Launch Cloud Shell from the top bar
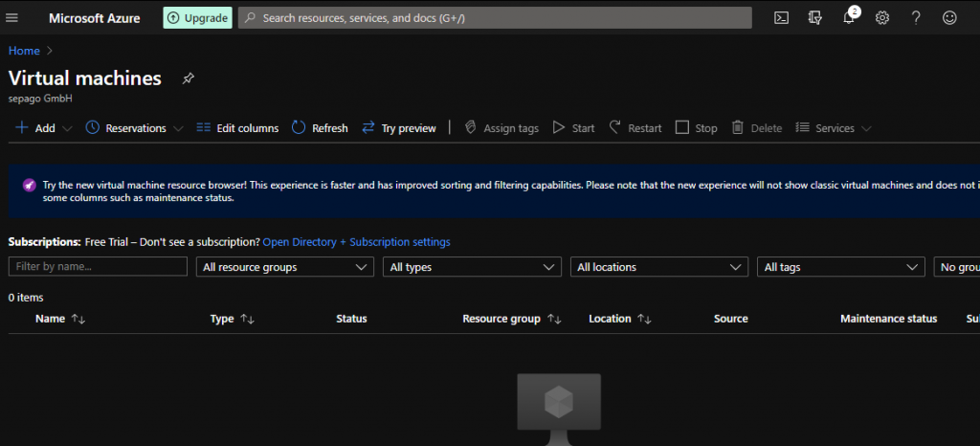Screen dimensions: 980x446 781,17
